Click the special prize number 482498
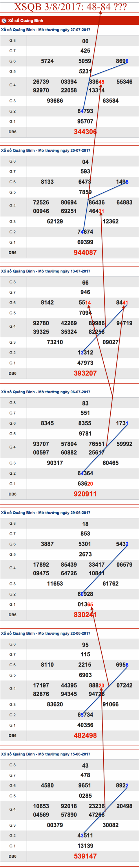The width and height of the screenshot is (139, 868). point(85,735)
